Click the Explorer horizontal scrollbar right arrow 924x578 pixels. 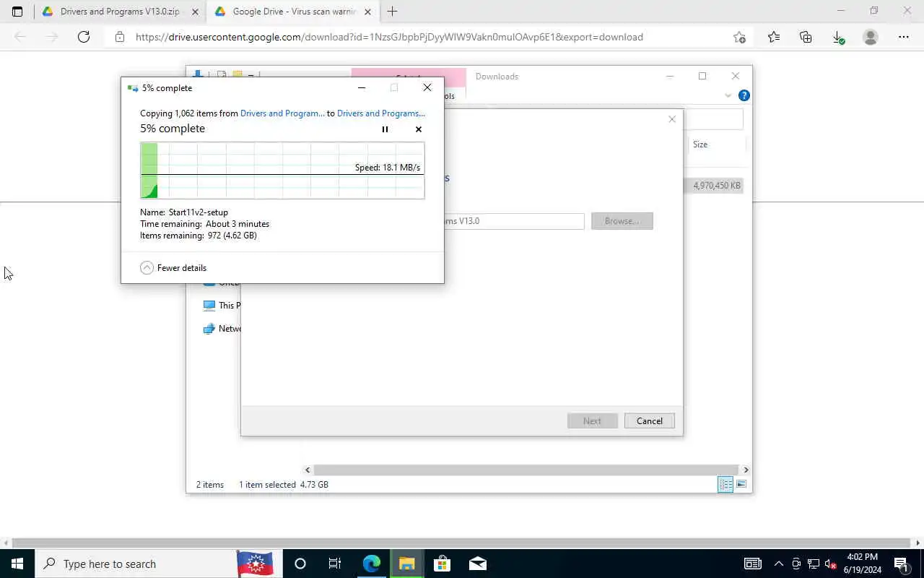pyautogui.click(x=746, y=470)
